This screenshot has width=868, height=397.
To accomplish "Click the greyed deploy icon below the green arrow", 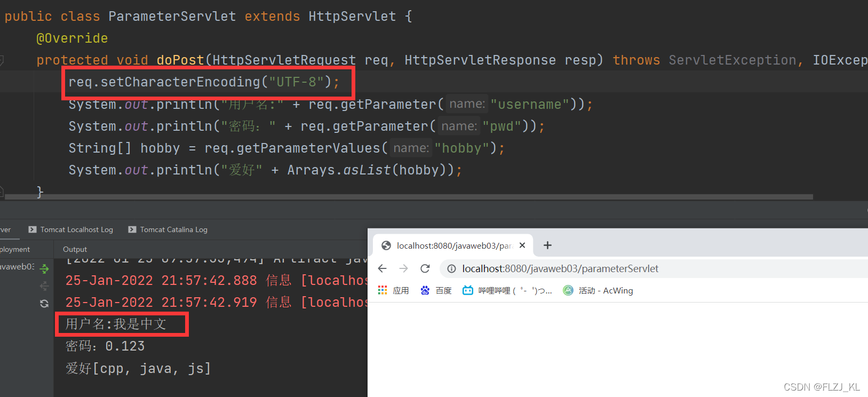I will (x=44, y=286).
